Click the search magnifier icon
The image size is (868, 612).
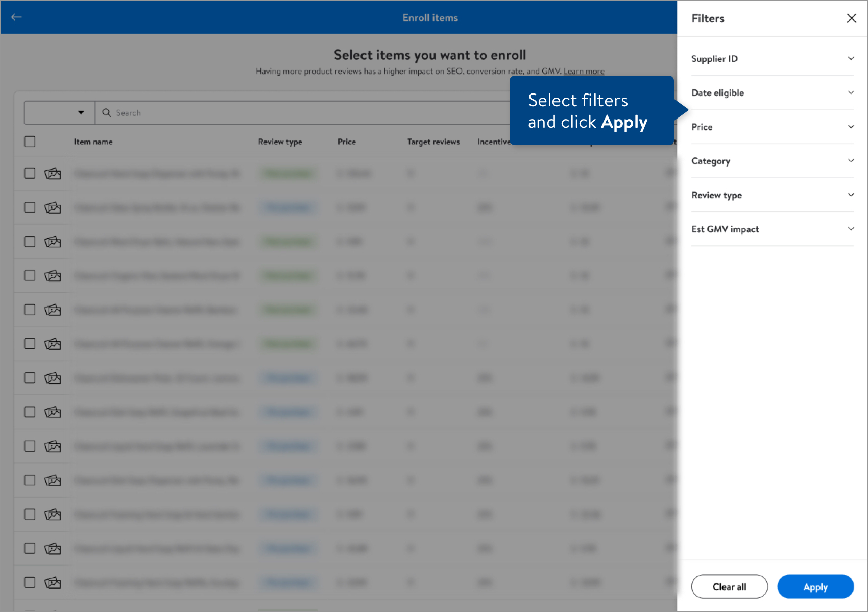(107, 113)
